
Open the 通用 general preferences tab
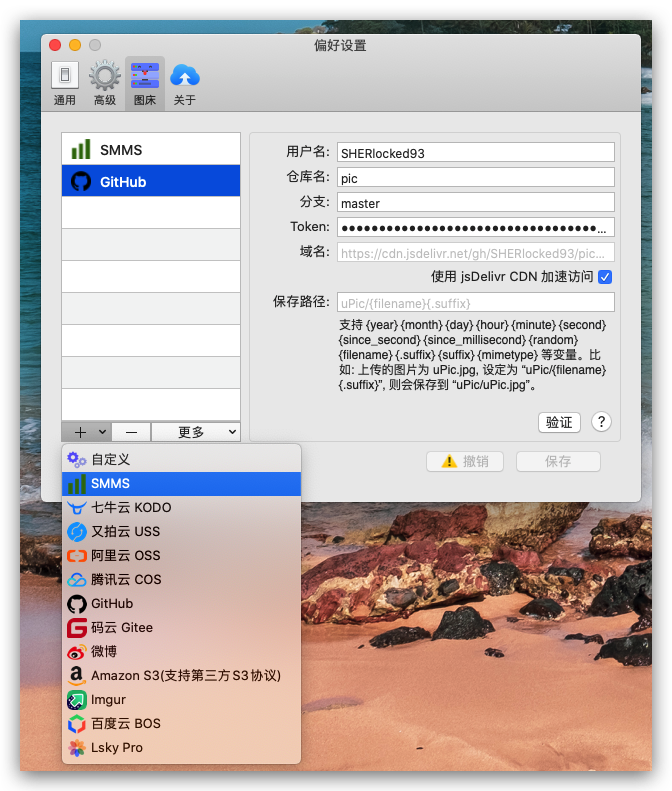click(x=65, y=84)
